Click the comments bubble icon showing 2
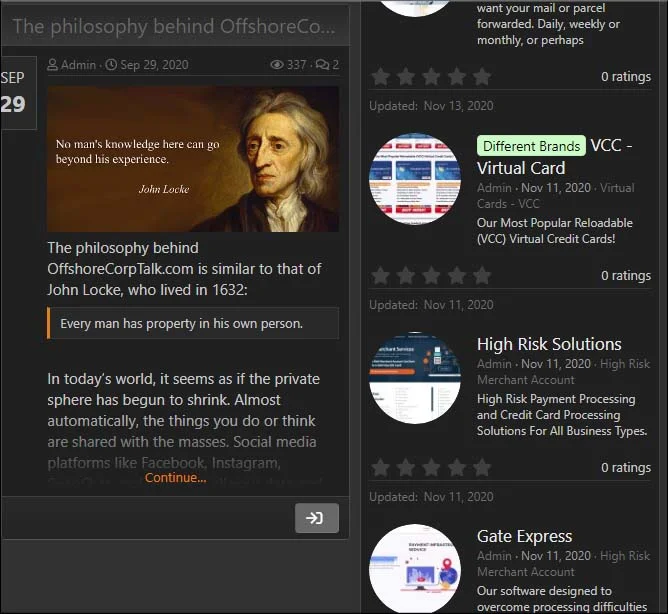Viewport: 668px width, 614px height. click(322, 65)
